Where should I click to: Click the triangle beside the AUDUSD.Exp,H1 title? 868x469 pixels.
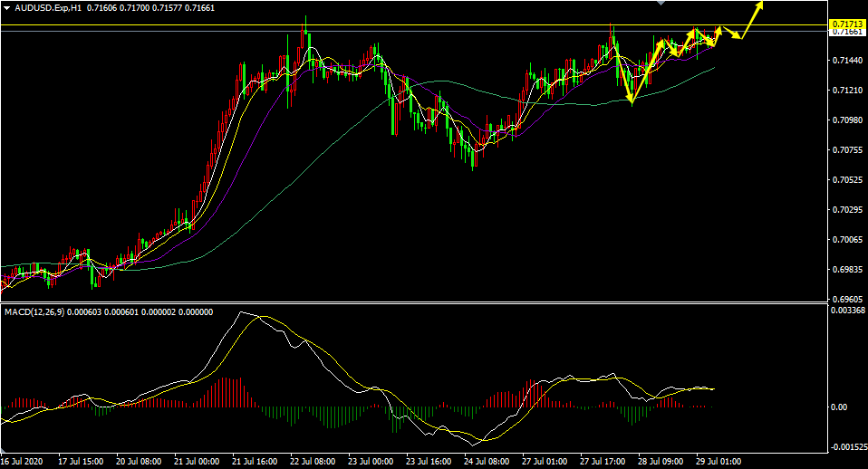click(6, 8)
